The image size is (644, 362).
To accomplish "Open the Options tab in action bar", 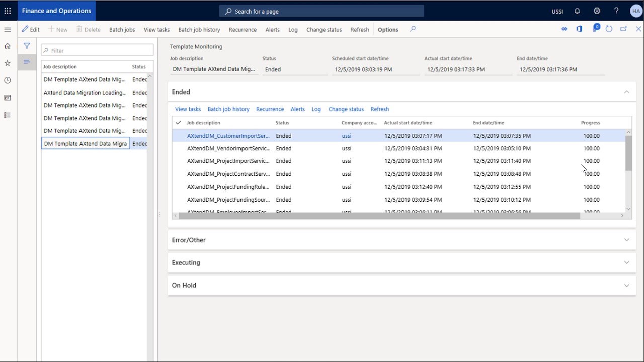I will (x=388, y=30).
